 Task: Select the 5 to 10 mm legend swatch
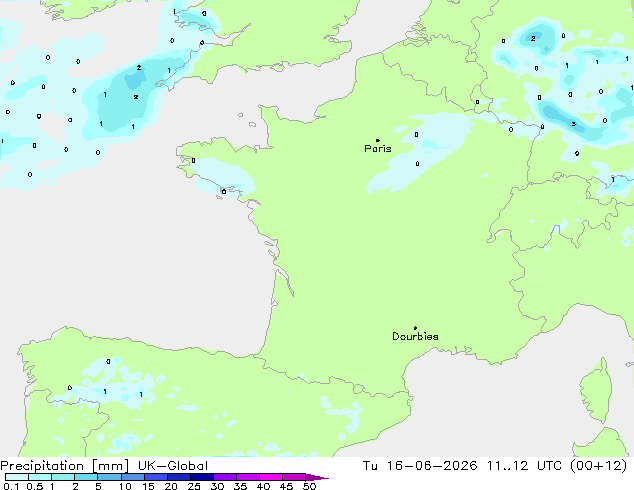tap(109, 477)
